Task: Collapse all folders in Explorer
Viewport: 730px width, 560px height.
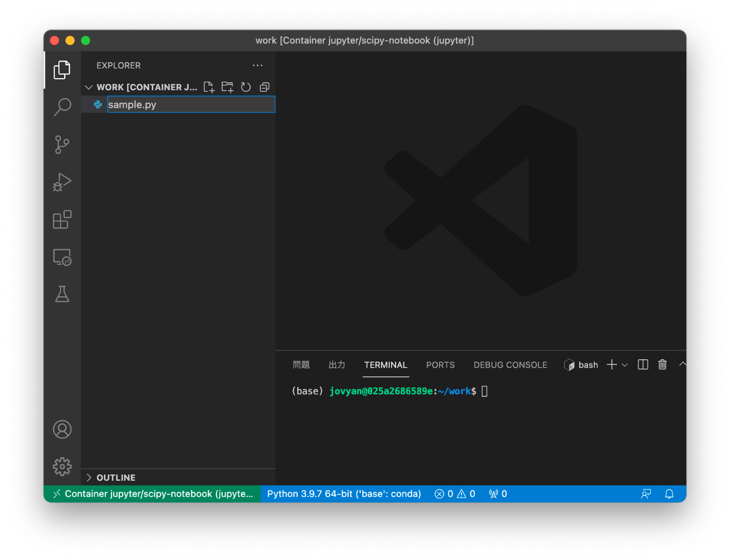Action: 265,87
